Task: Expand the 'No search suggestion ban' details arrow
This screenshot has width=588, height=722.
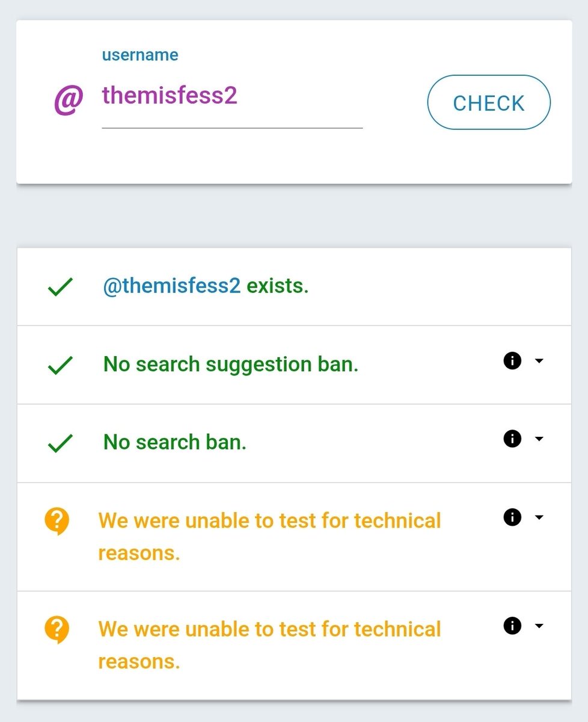Action: [539, 361]
